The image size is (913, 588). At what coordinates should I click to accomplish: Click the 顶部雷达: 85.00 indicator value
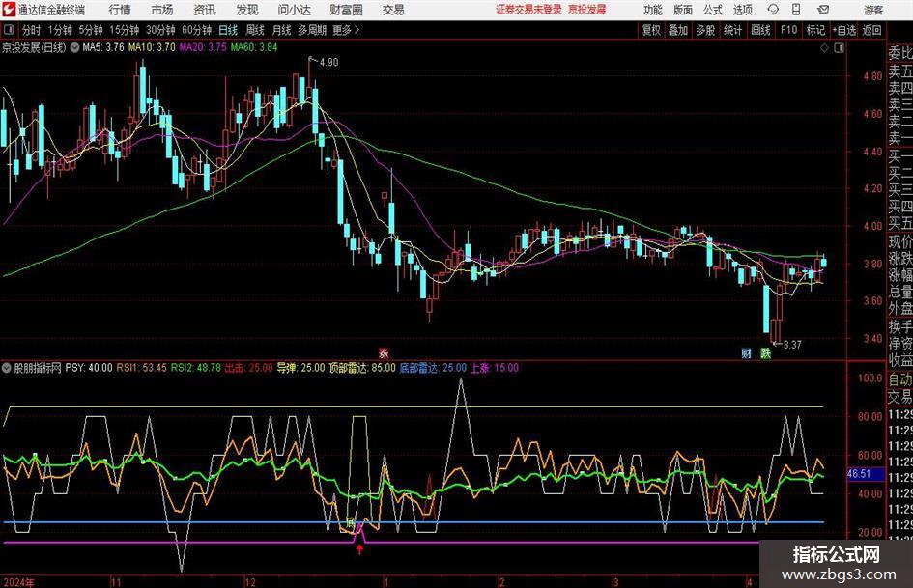362,368
